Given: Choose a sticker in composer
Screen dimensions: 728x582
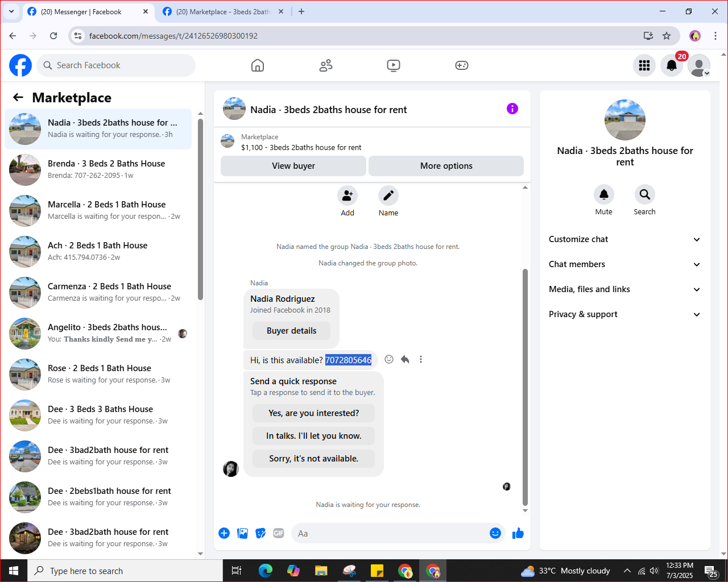Looking at the screenshot, I should (260, 533).
